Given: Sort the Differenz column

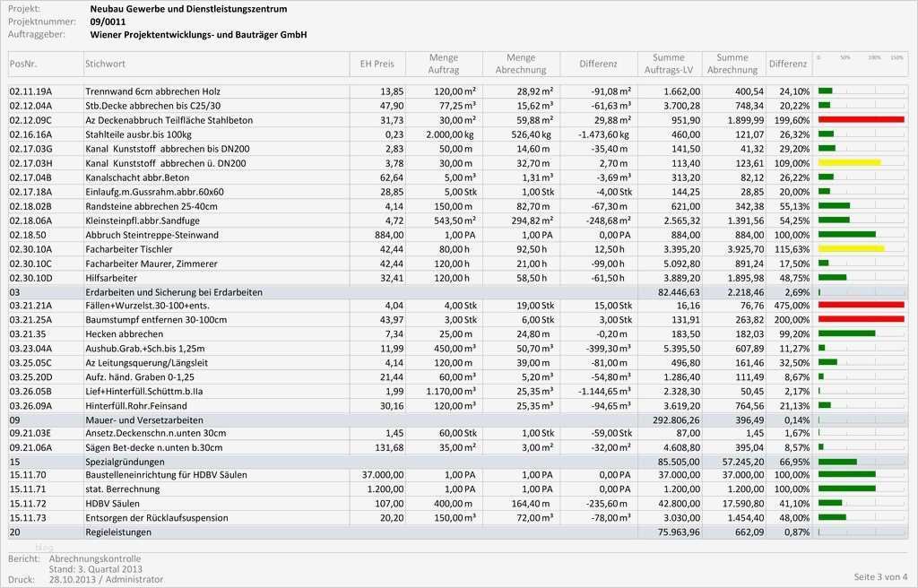Looking at the screenshot, I should click(x=597, y=64).
